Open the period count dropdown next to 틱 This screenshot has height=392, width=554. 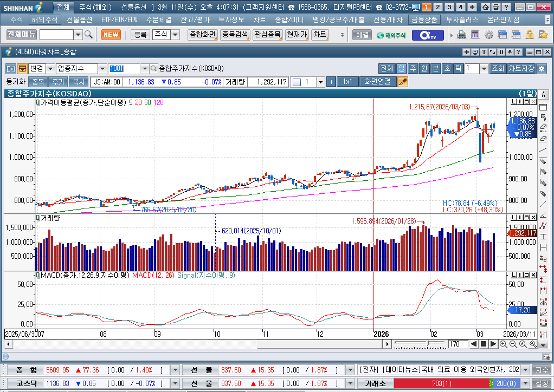484,68
